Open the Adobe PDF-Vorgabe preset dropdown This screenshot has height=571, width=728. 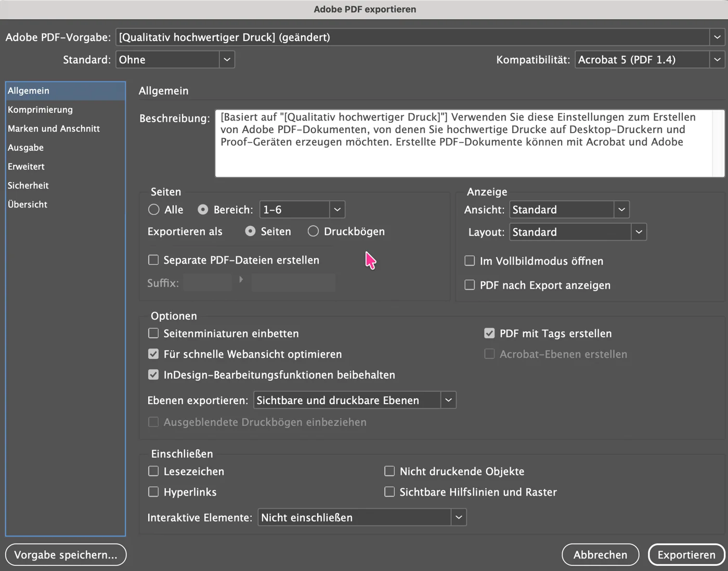click(420, 37)
